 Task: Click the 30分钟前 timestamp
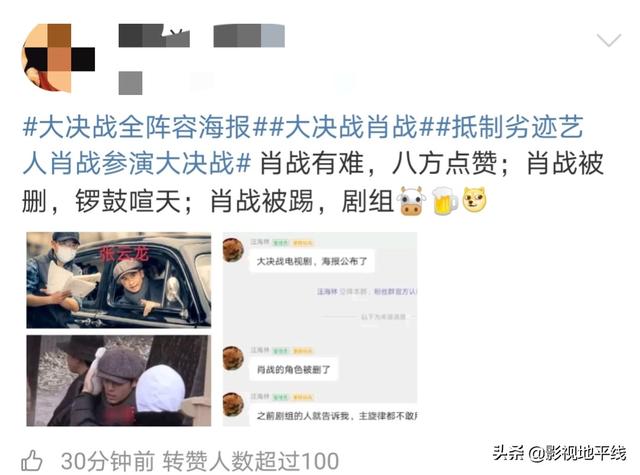[x=108, y=461]
